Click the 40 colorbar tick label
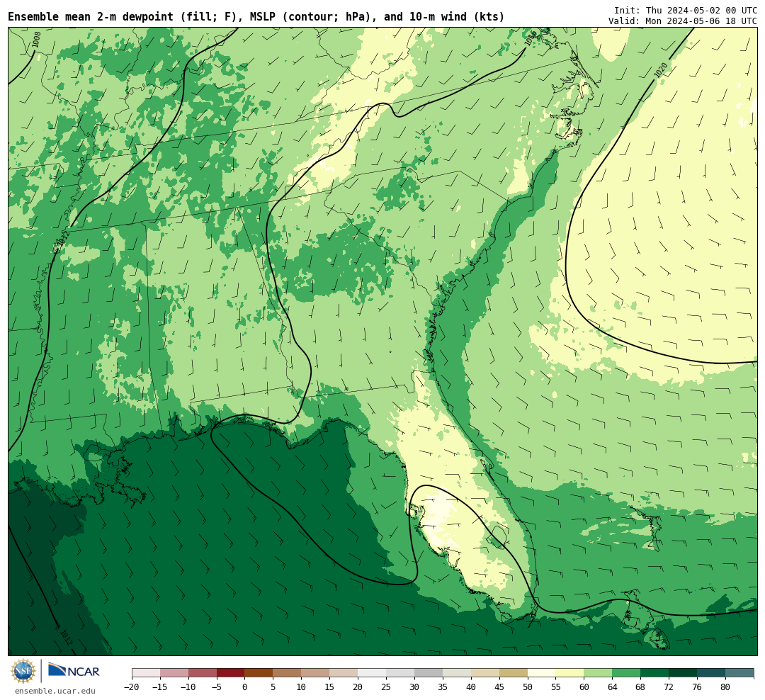This screenshot has width=765, height=700. coord(471,687)
